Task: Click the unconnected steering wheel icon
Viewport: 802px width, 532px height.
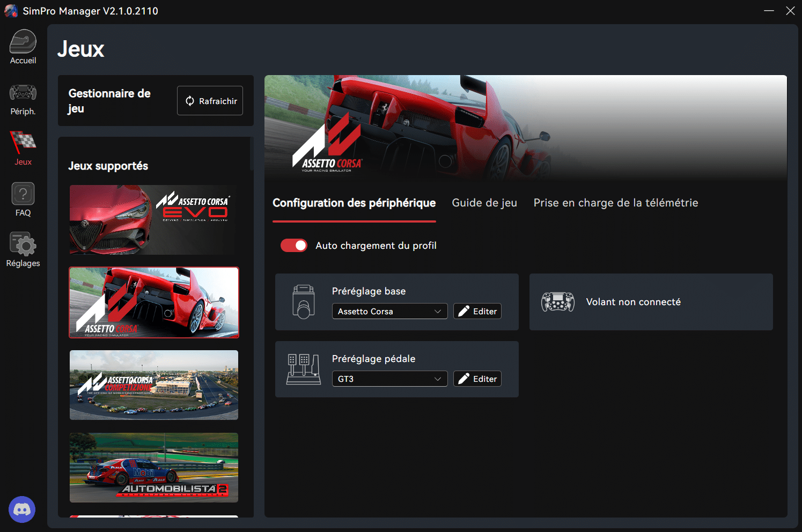Action: (558, 302)
